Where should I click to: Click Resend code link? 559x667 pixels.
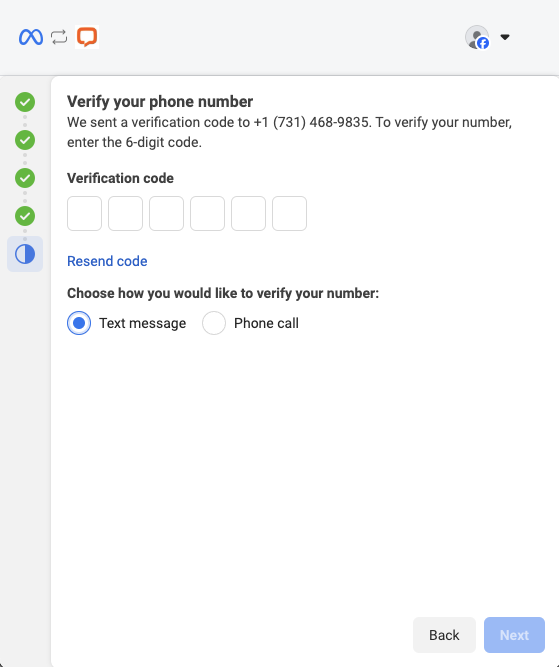[107, 261]
